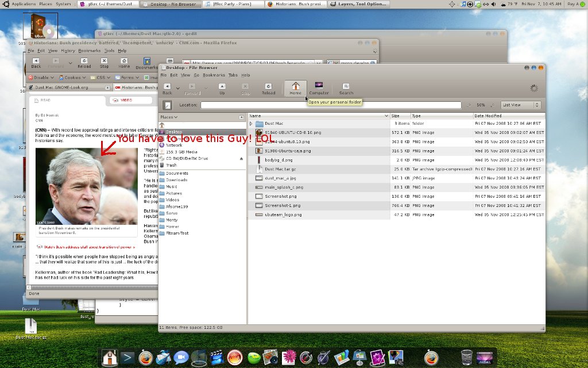This screenshot has height=368, width=588.
Task: Click the Reload button in Firefox
Action: click(84, 63)
